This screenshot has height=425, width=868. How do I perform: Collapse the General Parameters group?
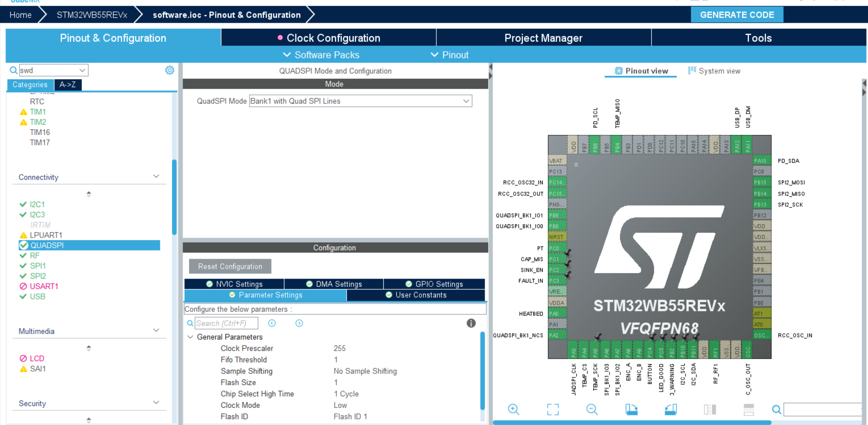pyautogui.click(x=190, y=337)
